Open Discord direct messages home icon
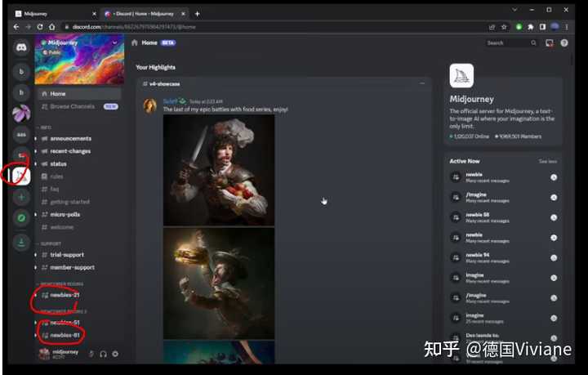 (21, 47)
